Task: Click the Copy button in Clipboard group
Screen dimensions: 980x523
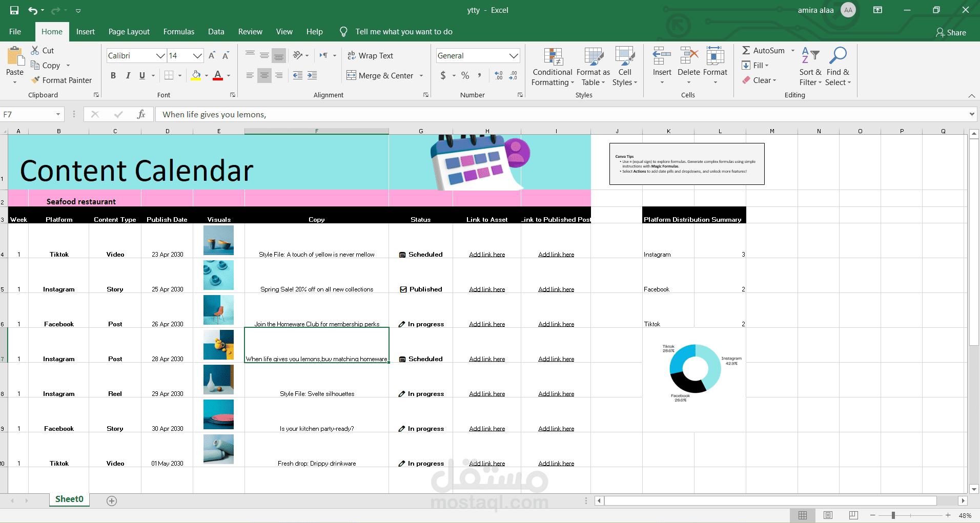Action: click(x=46, y=65)
